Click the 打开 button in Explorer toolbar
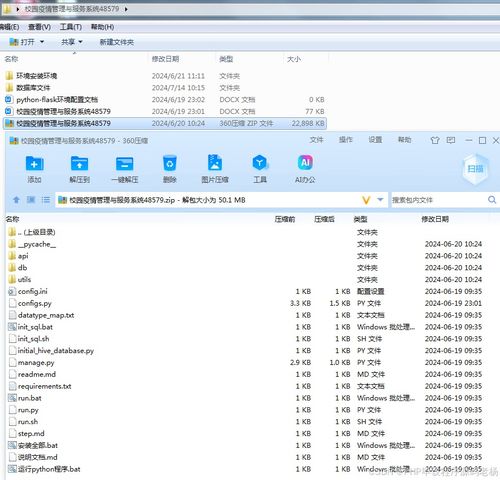 (22, 42)
